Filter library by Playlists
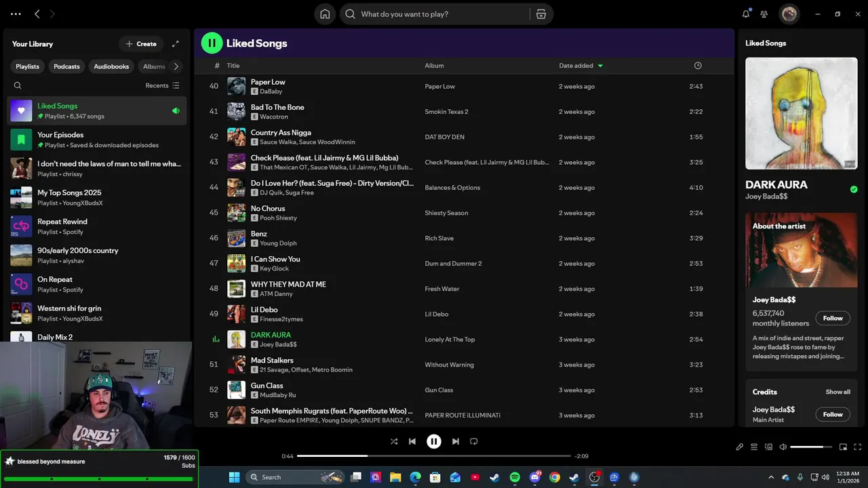 (x=28, y=66)
